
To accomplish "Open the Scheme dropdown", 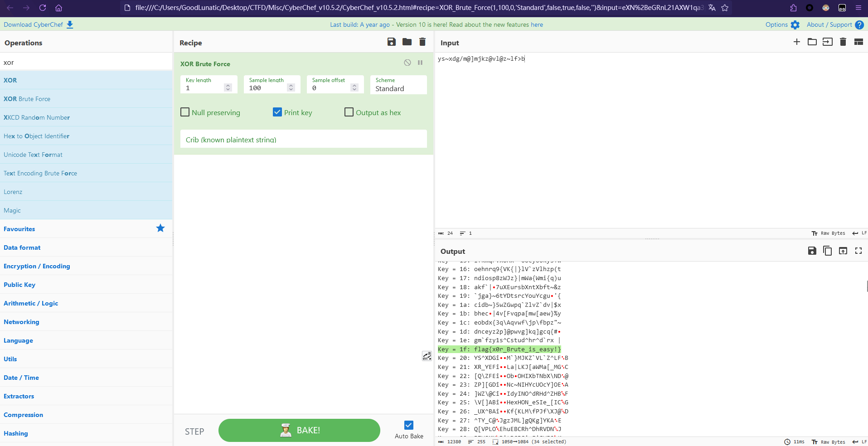I will point(398,85).
